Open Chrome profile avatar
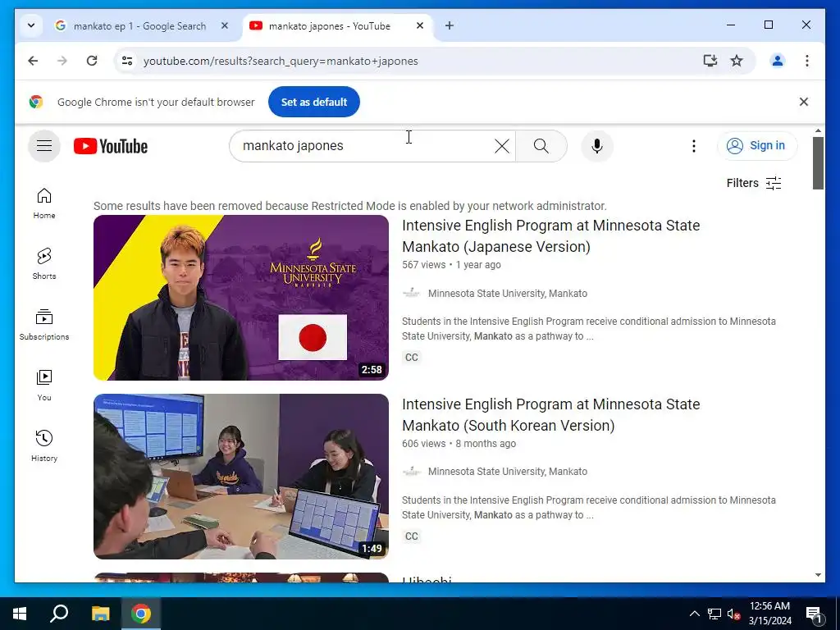Screen dimensions: 840x630 tap(778, 61)
